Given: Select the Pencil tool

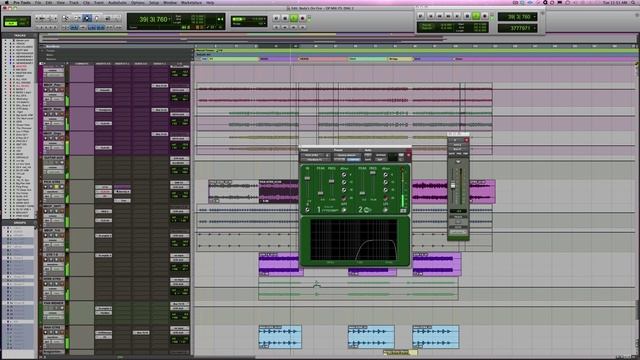Looking at the screenshot, I should tap(117, 18).
